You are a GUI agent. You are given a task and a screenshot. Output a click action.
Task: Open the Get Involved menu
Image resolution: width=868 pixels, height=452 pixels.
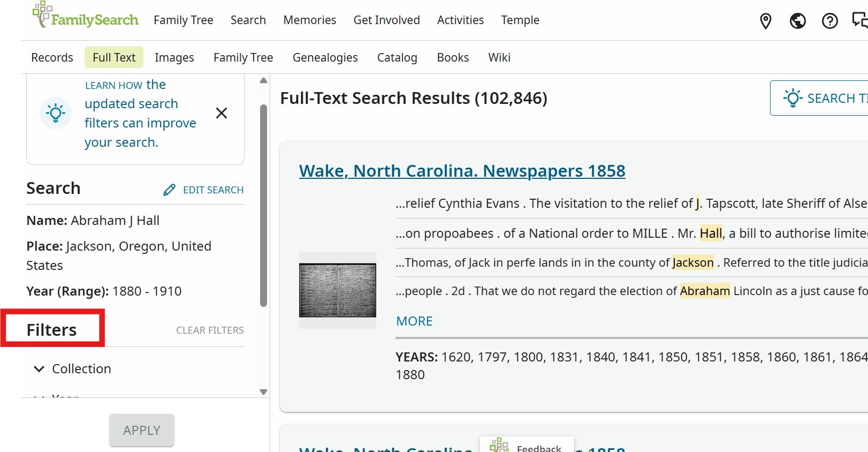[x=387, y=20]
